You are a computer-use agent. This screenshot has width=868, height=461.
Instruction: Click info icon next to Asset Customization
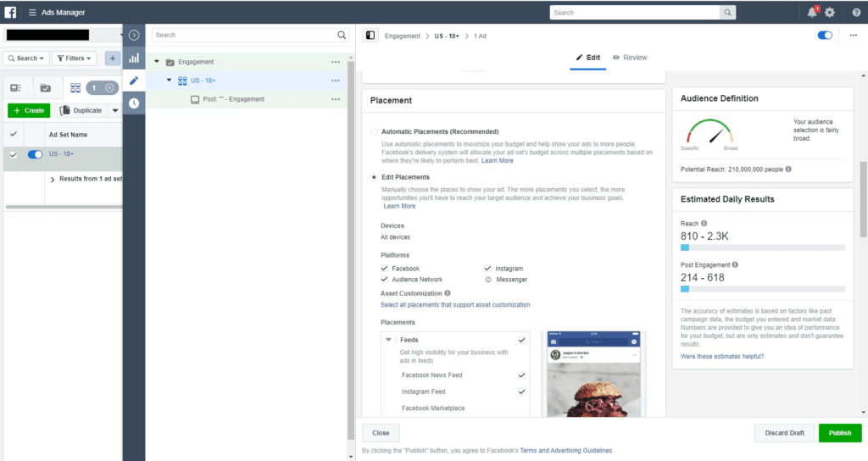[x=448, y=293]
